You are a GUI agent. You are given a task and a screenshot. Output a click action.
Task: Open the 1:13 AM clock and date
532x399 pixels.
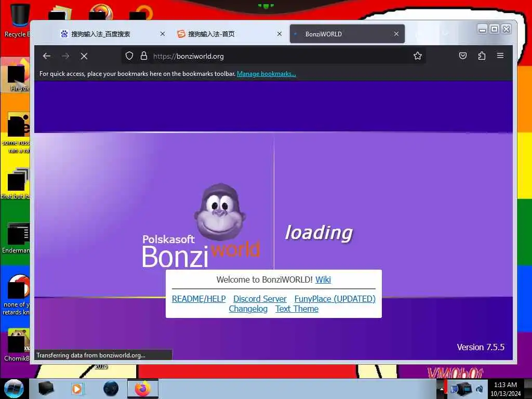tap(506, 389)
